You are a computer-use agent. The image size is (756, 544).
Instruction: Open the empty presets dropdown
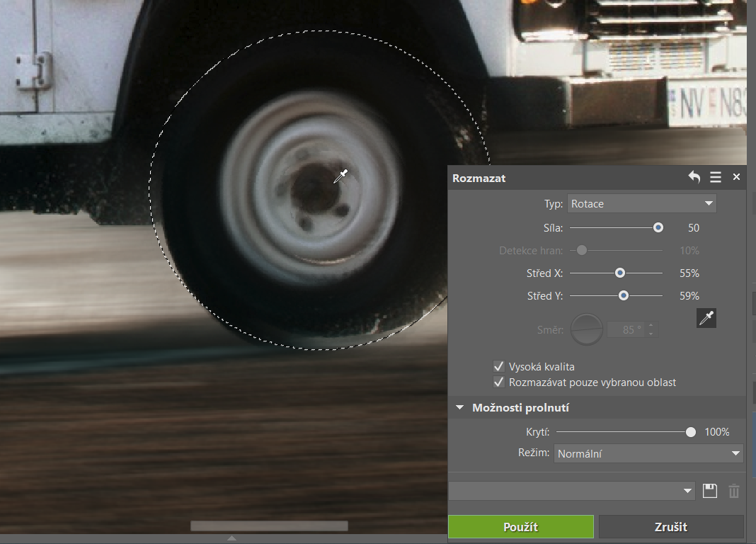[572, 491]
